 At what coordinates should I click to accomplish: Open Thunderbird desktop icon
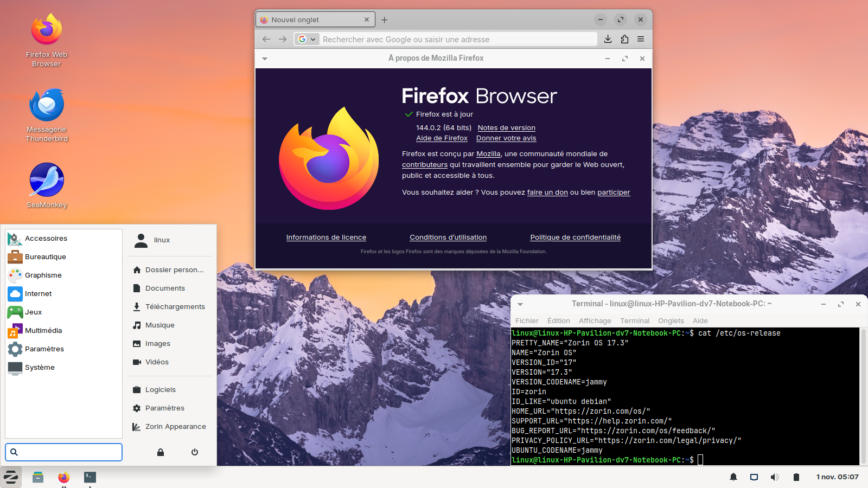[x=47, y=106]
